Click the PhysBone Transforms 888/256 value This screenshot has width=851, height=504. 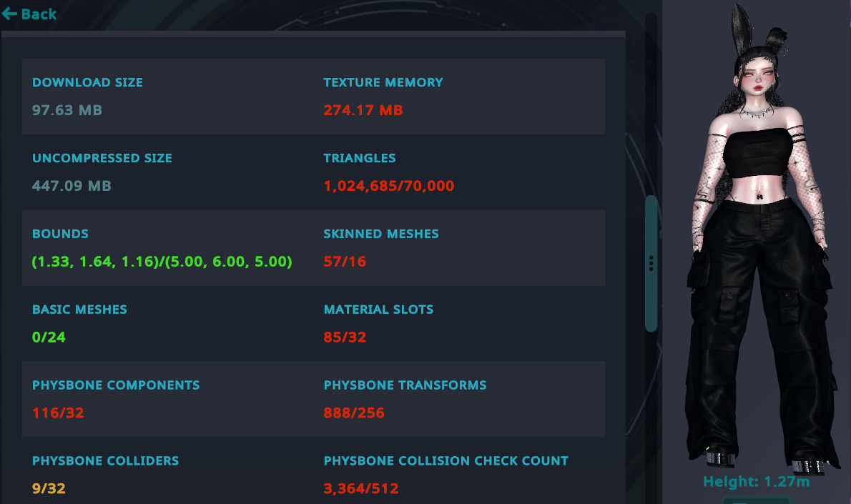[354, 413]
